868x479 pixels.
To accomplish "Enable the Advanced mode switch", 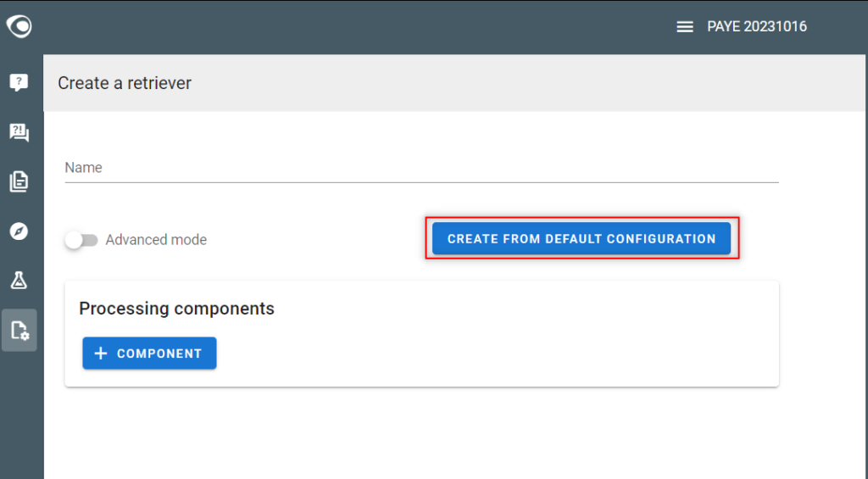I will click(x=81, y=240).
